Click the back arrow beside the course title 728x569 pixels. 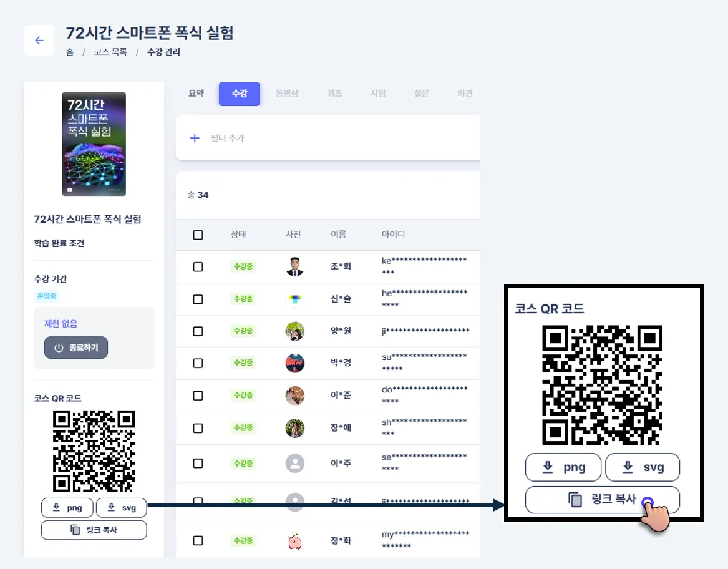[x=39, y=41]
